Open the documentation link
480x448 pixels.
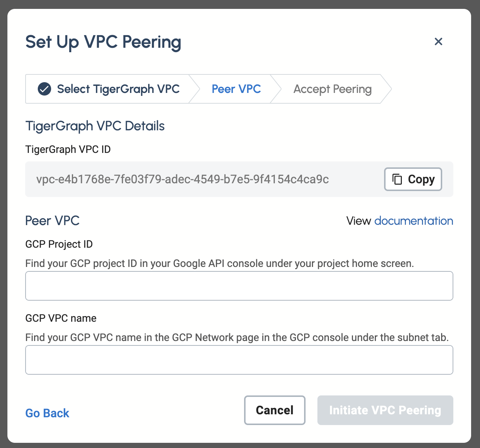414,221
